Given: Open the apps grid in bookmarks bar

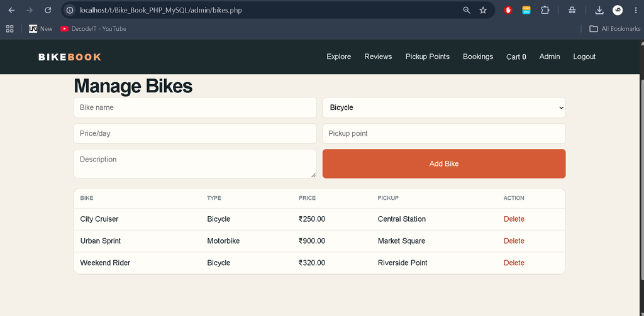Looking at the screenshot, I should (x=10, y=29).
